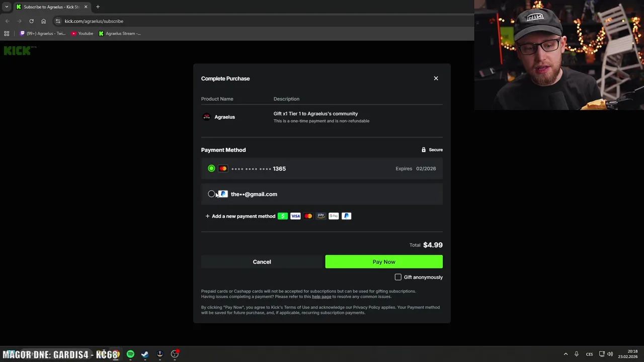The width and height of the screenshot is (644, 362).
Task: Close the Complete Purchase dialog
Action: [x=436, y=78]
